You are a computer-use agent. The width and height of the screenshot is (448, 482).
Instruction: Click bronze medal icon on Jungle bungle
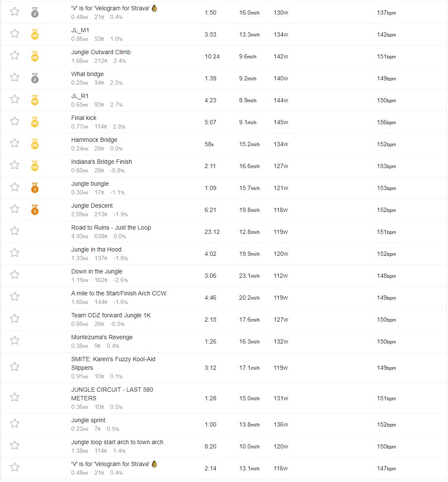pyautogui.click(x=35, y=188)
